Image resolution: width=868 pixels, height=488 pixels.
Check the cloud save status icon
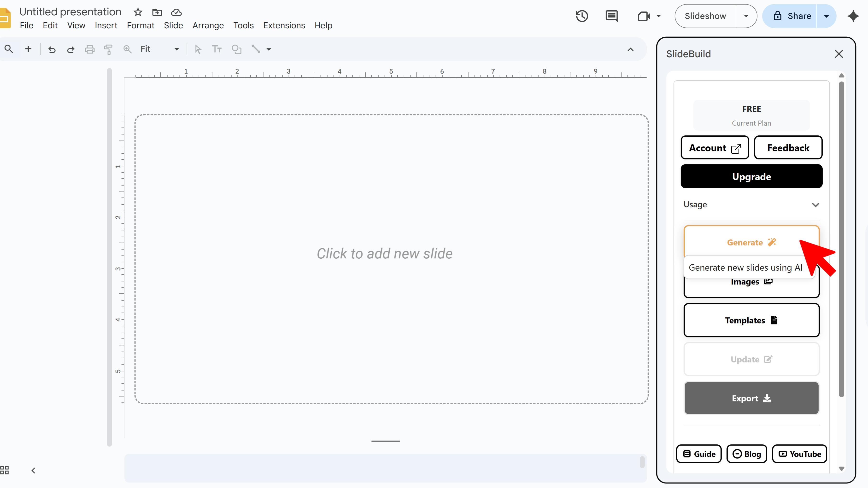pos(176,12)
